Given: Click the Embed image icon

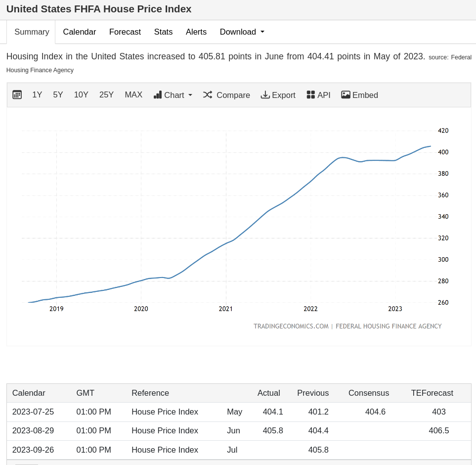Looking at the screenshot, I should pos(346,95).
